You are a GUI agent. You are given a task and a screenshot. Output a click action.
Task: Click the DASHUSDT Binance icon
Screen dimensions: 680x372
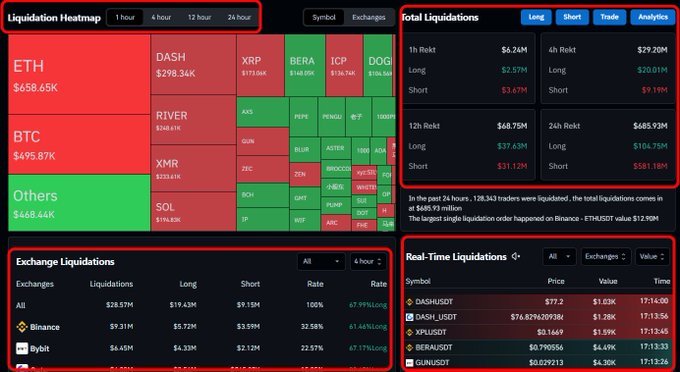coord(409,302)
